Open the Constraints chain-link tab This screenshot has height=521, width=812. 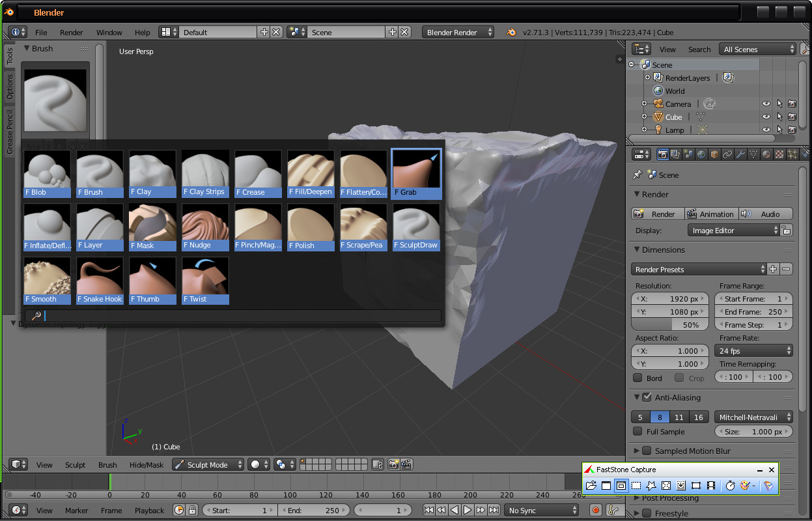tap(727, 154)
